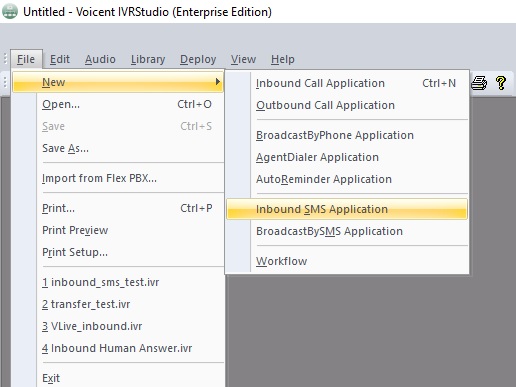Open the File menu
Image resolution: width=516 pixels, height=387 pixels.
[26, 59]
